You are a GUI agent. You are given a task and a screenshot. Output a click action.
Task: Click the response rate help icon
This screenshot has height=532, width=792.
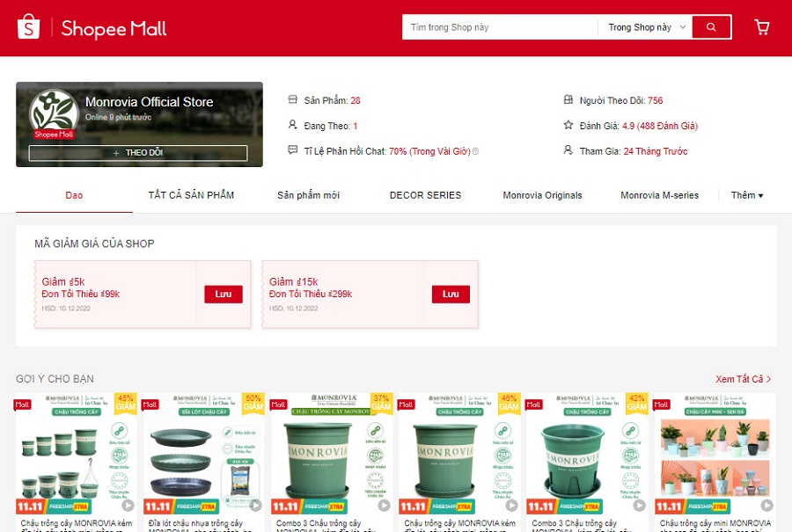pos(476,151)
